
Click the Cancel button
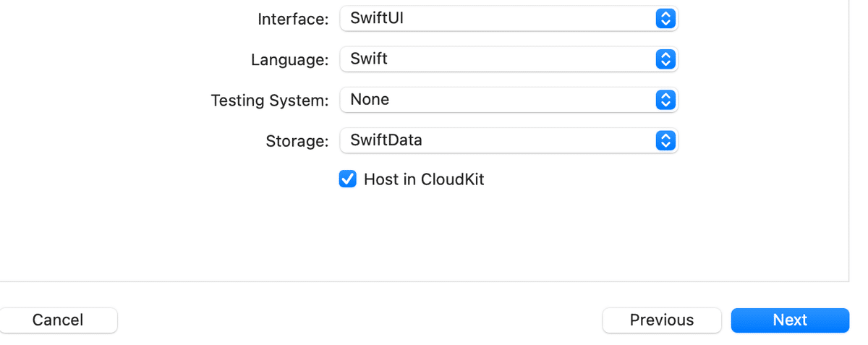[x=58, y=320]
